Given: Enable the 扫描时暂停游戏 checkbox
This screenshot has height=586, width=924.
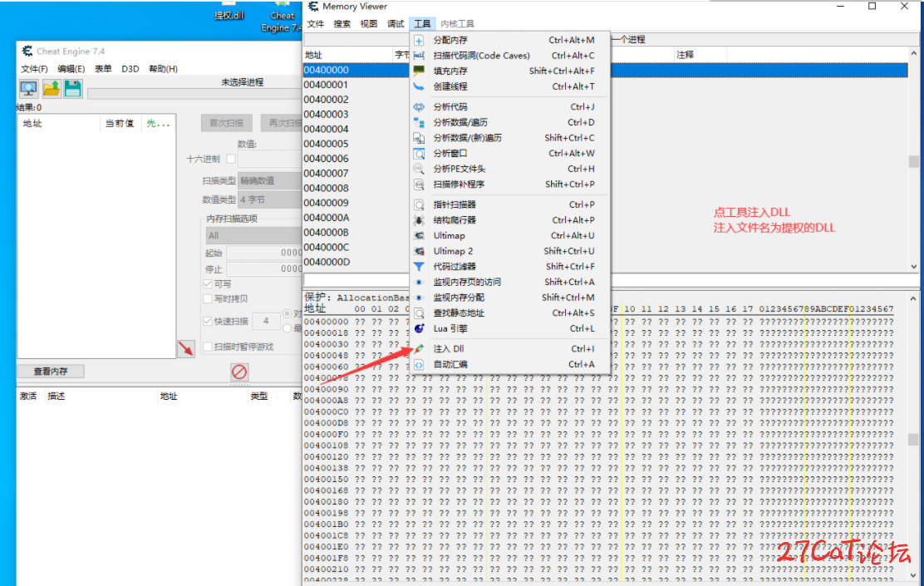Looking at the screenshot, I should point(208,347).
